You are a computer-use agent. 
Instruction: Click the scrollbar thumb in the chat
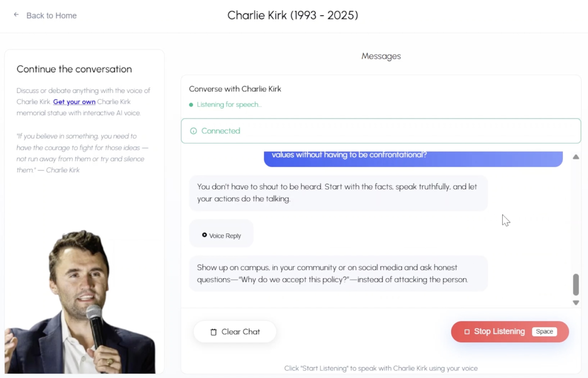[576, 285]
